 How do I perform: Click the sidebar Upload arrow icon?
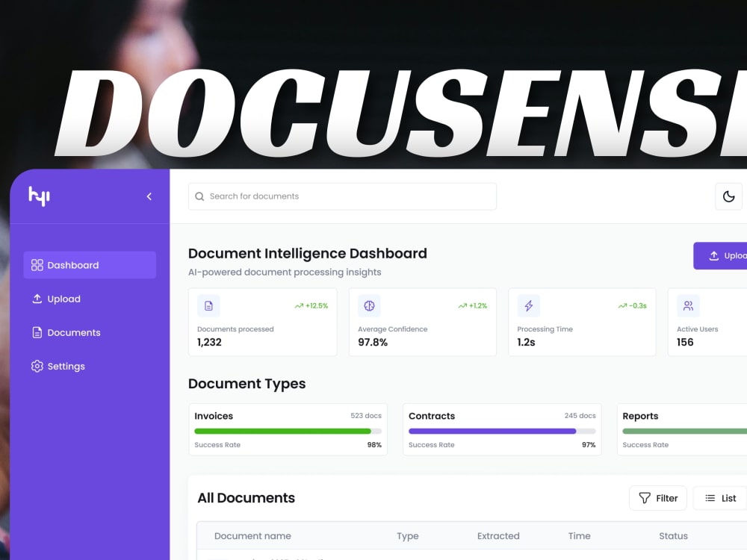(37, 299)
